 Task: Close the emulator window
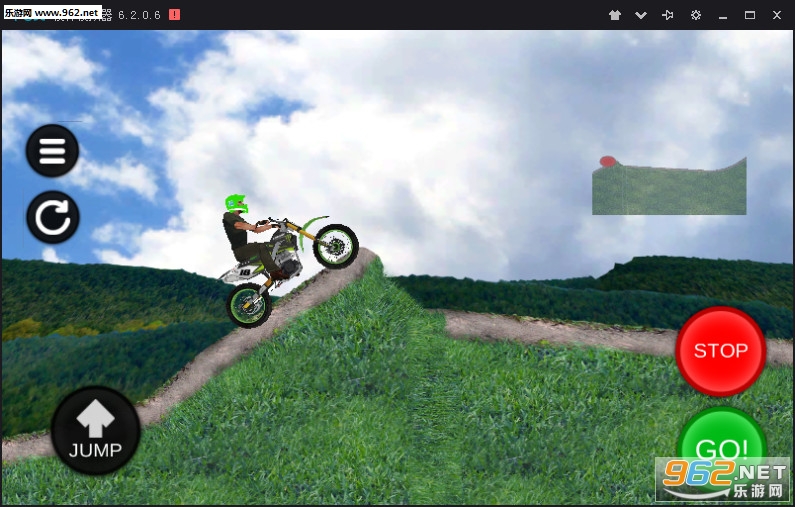click(777, 15)
